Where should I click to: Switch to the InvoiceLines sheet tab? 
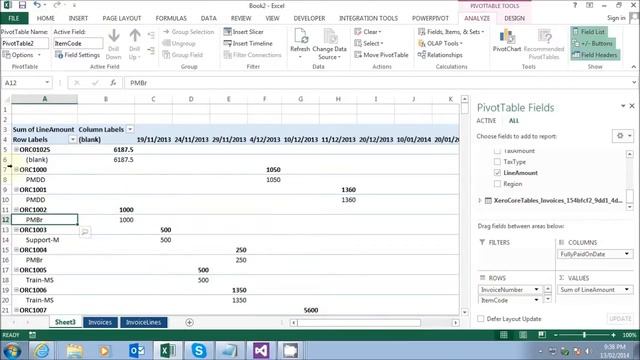coord(144,322)
